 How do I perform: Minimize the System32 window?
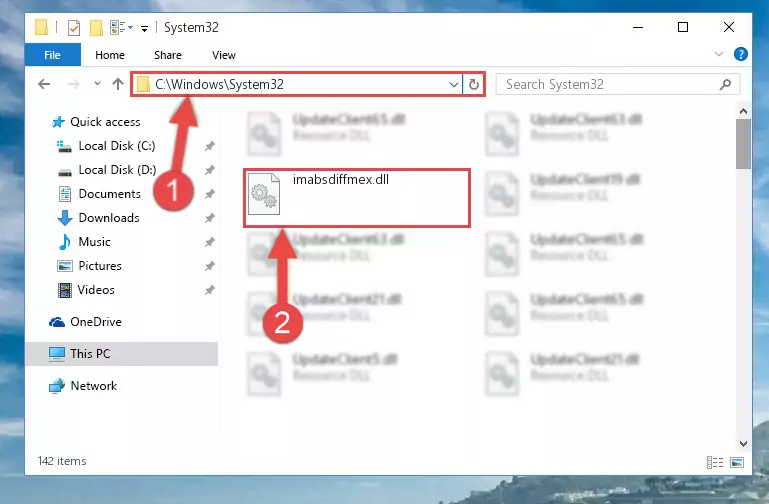point(638,27)
